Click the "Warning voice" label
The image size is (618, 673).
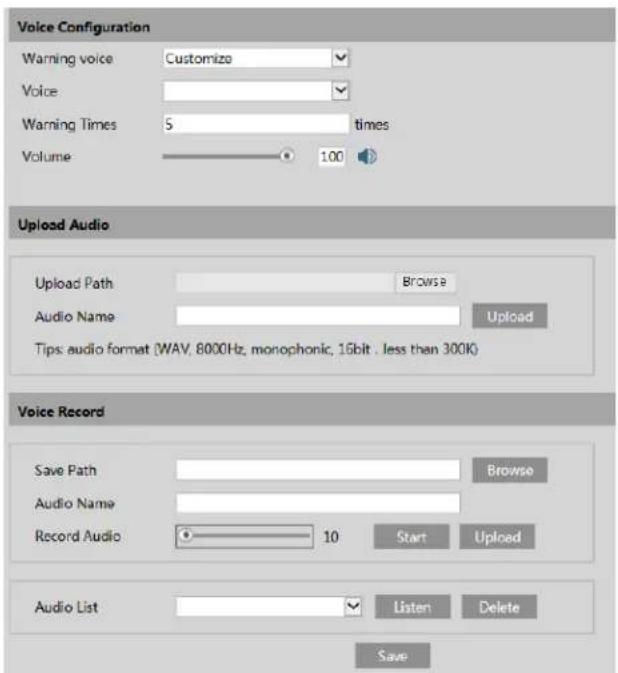click(x=68, y=58)
